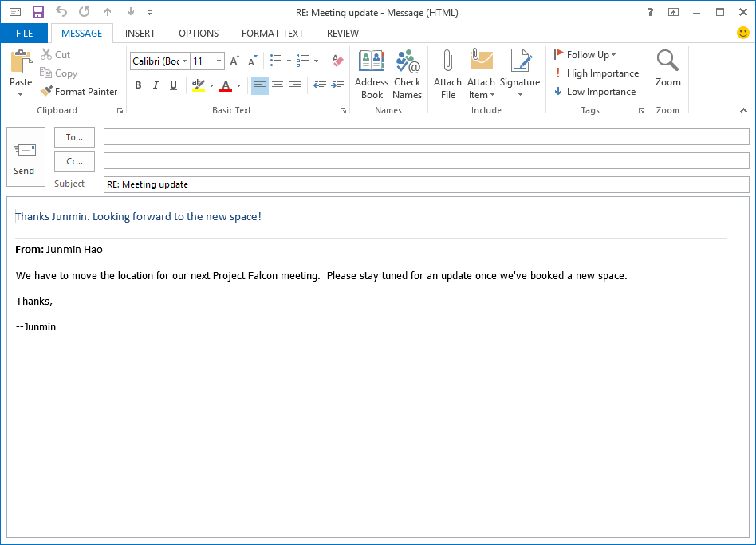The width and height of the screenshot is (756, 545).
Task: Open the font size dropdown
Action: [x=217, y=61]
